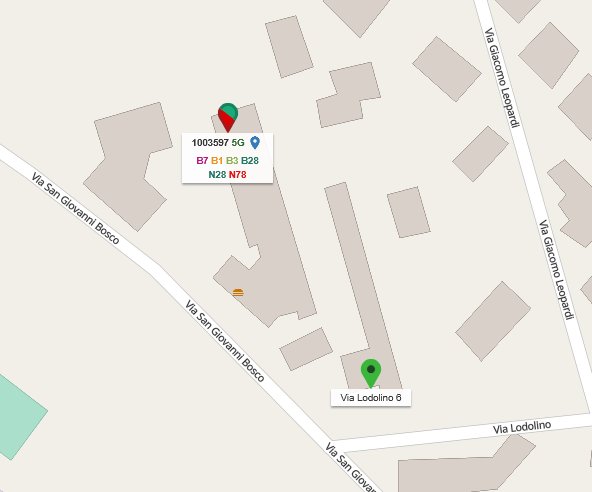This screenshot has width=592, height=492.
Task: Click the middle Via San Giovanni Bosco label
Action: click(x=225, y=341)
